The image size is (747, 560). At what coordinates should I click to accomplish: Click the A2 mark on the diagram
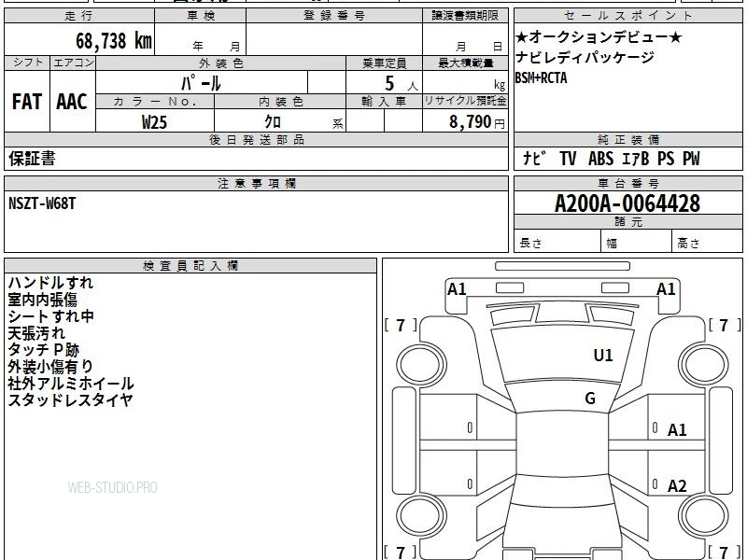click(x=677, y=486)
